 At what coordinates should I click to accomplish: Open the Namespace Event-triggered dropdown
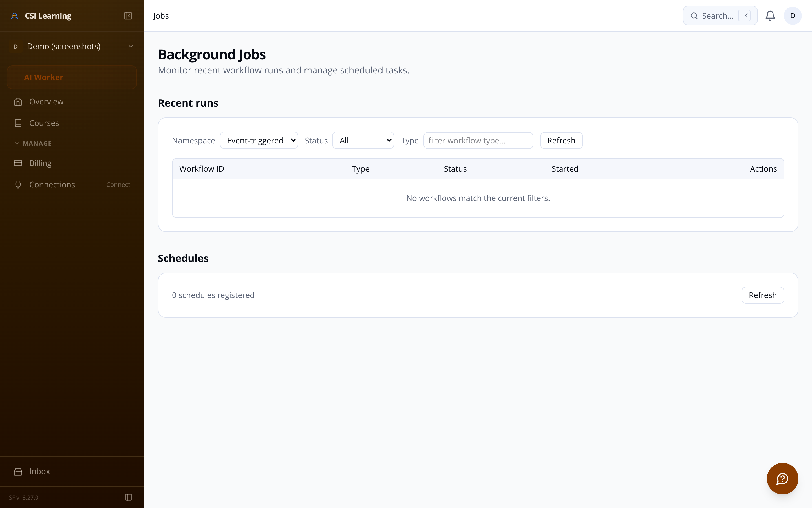(x=259, y=141)
